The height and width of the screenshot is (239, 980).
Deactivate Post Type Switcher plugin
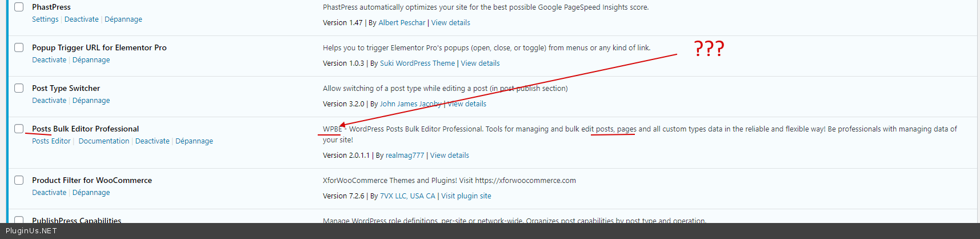coord(49,101)
